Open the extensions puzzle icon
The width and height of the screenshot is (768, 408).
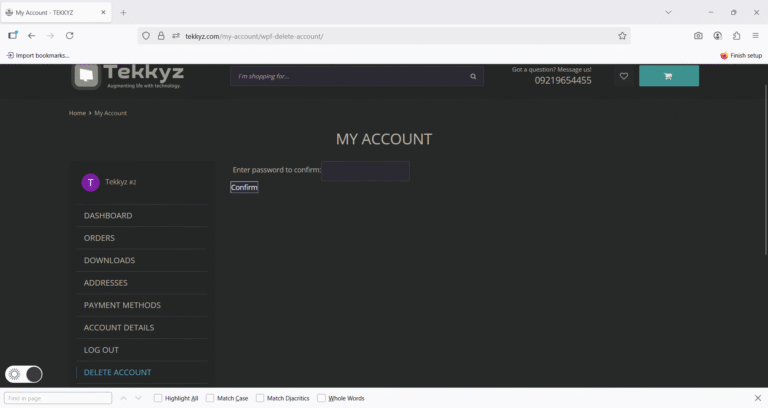pyautogui.click(x=736, y=36)
